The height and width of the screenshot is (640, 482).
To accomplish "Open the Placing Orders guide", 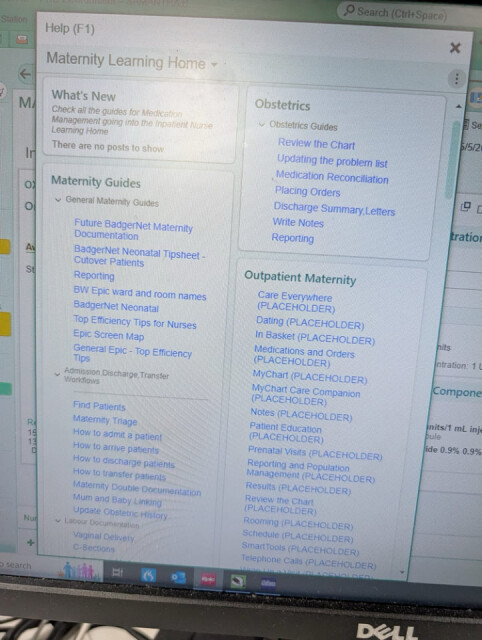I will point(307,191).
